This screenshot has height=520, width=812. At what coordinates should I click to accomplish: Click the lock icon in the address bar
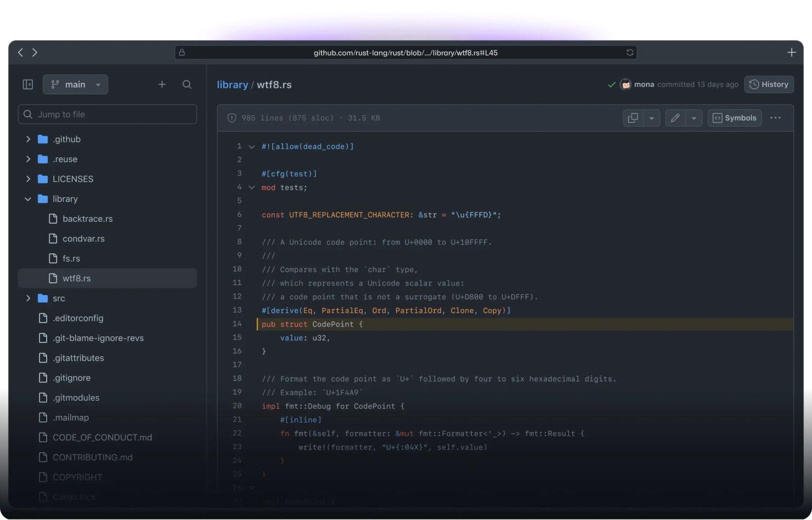(182, 52)
